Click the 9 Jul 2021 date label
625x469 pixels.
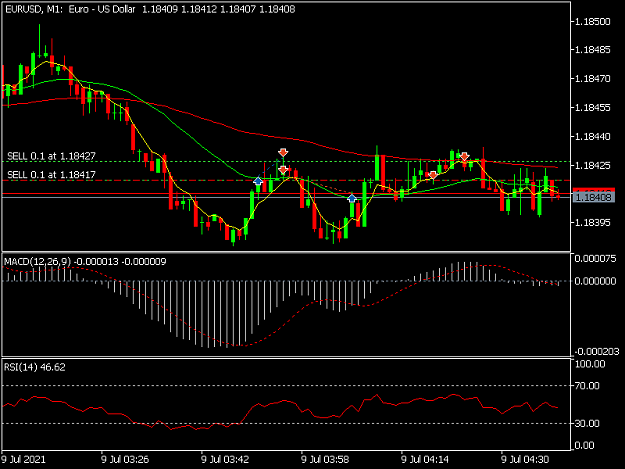[23, 459]
